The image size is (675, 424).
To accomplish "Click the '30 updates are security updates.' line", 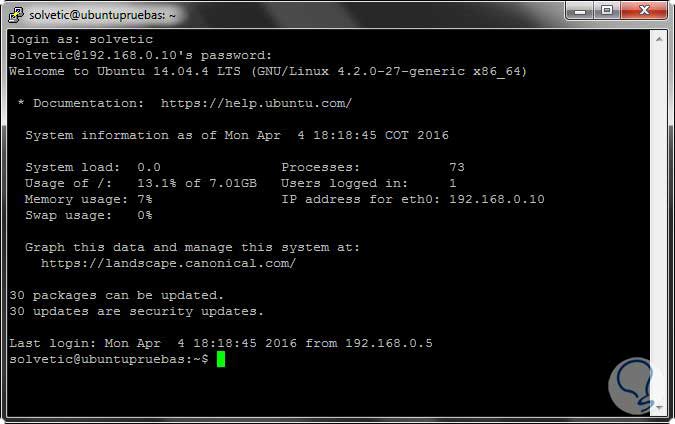I will [136, 311].
